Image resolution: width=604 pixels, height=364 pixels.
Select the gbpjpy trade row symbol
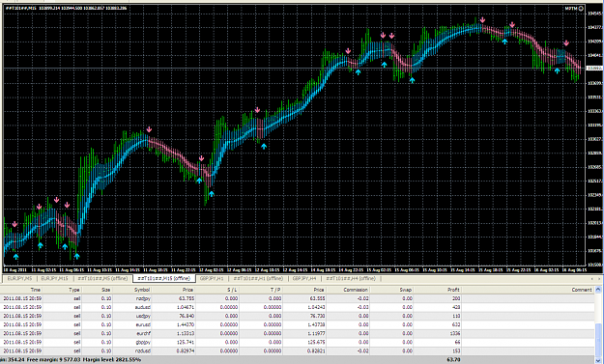click(x=143, y=342)
